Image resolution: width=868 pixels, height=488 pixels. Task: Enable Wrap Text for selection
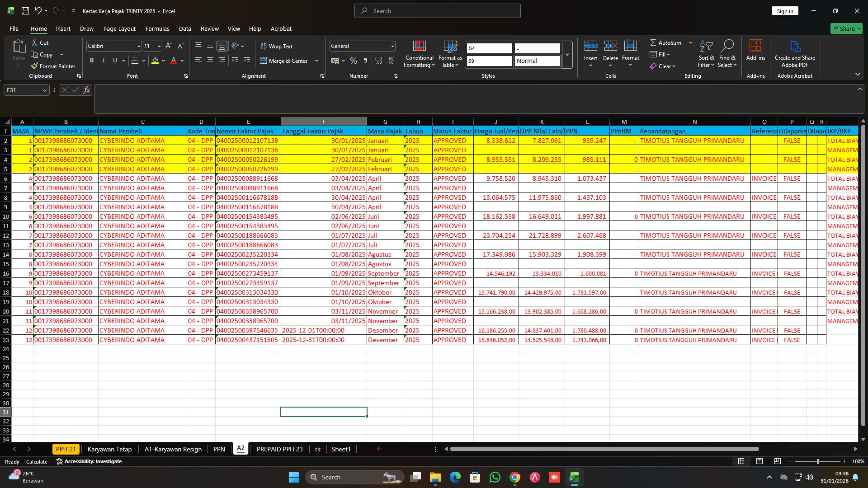[x=277, y=46]
